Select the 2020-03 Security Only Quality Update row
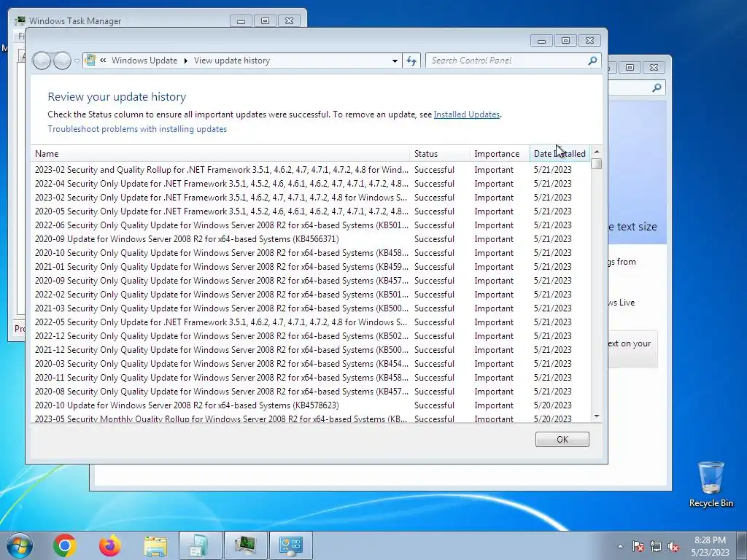Viewport: 747px width, 560px height. tap(311, 363)
